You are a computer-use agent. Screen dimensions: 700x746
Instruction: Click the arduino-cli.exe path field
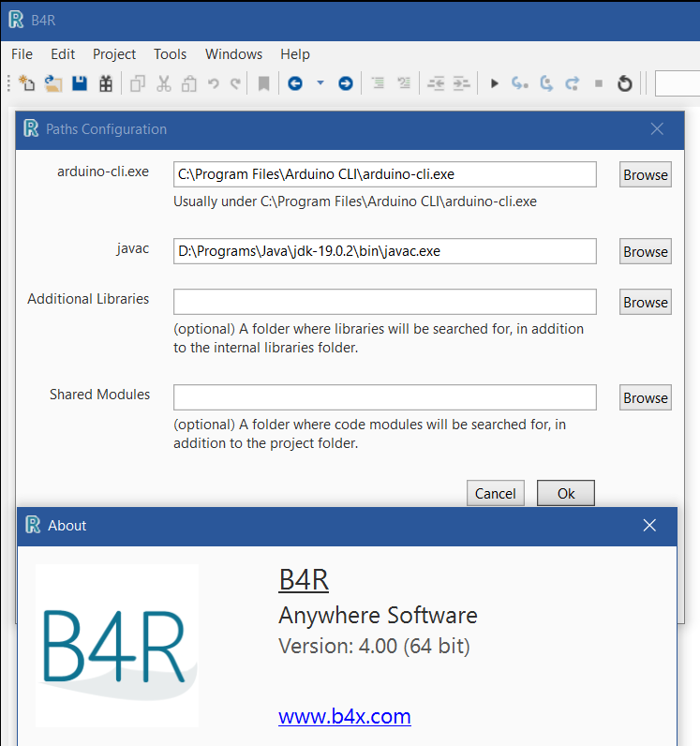[384, 174]
